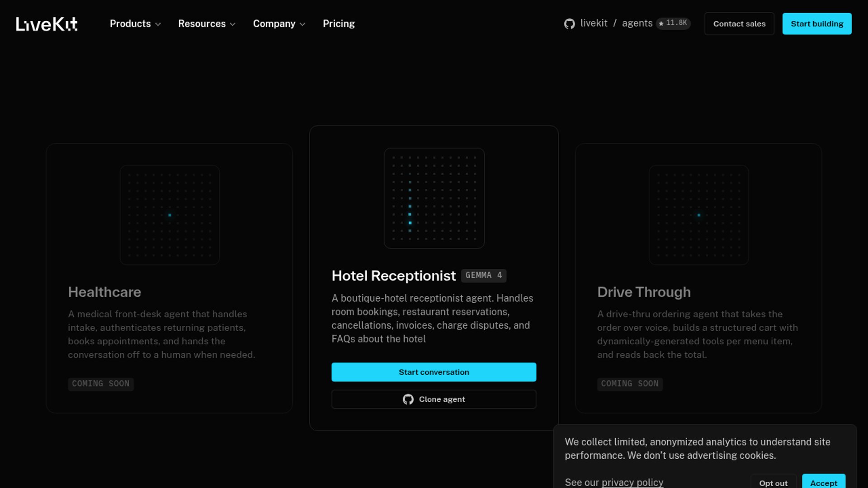Screen dimensions: 868x488
Task: Start conversation with Hotel Receptionist
Action: (x=434, y=372)
